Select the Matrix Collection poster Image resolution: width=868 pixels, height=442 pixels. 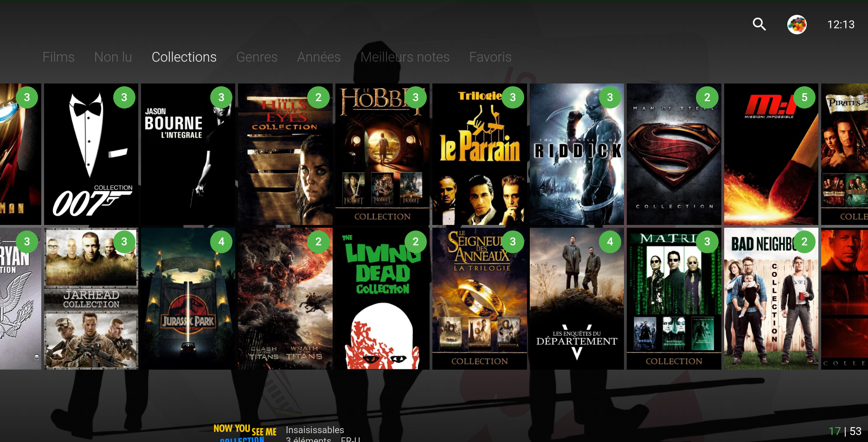tap(674, 299)
